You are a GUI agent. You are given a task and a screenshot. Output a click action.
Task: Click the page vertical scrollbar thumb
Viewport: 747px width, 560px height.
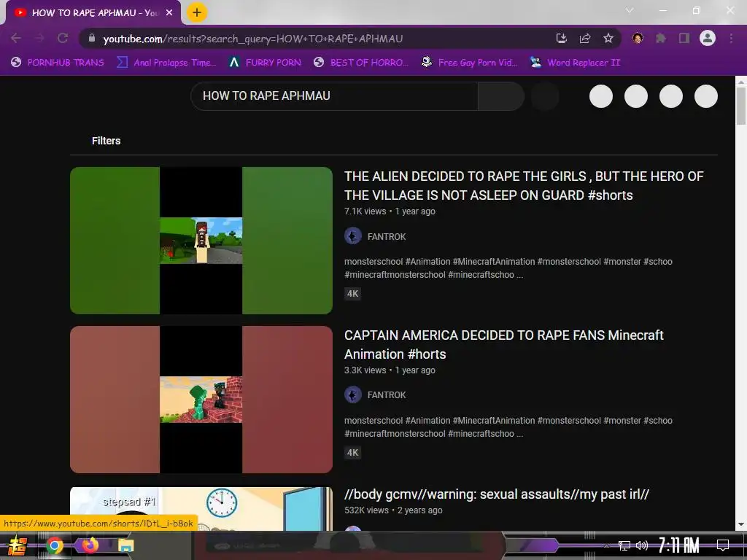coord(741,106)
